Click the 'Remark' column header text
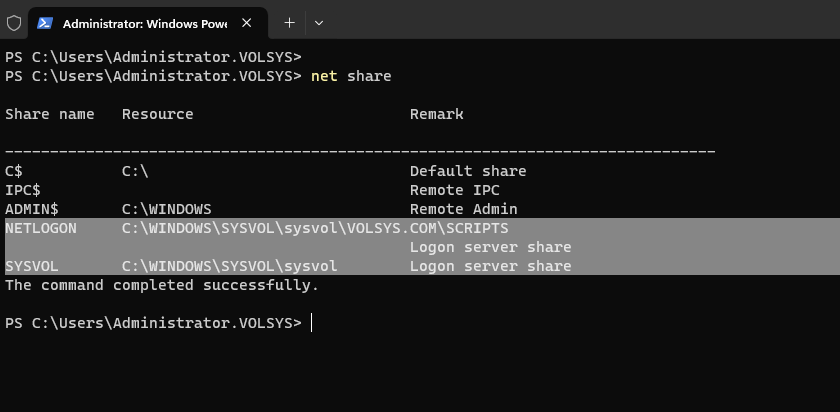Viewport: 840px width, 412px height. click(x=437, y=114)
